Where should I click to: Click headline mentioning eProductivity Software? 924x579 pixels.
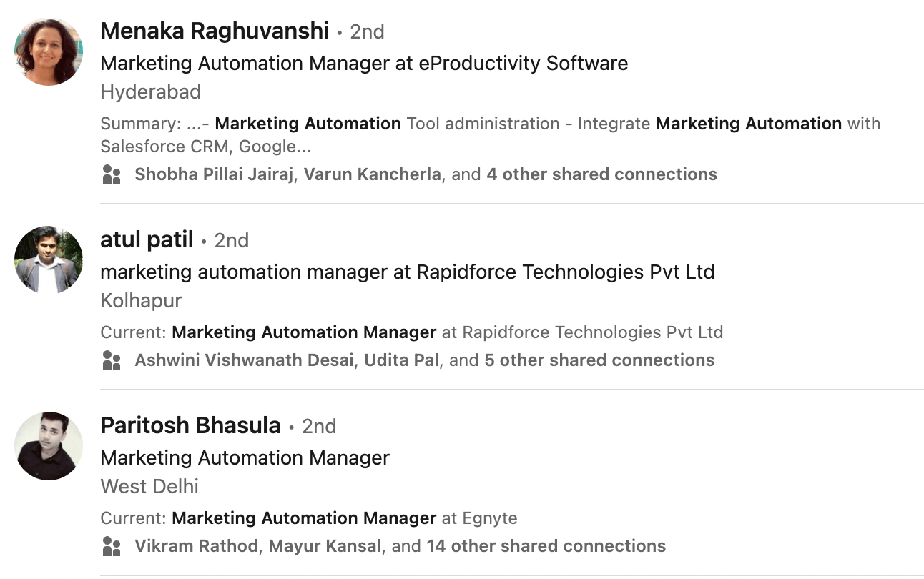click(x=364, y=63)
